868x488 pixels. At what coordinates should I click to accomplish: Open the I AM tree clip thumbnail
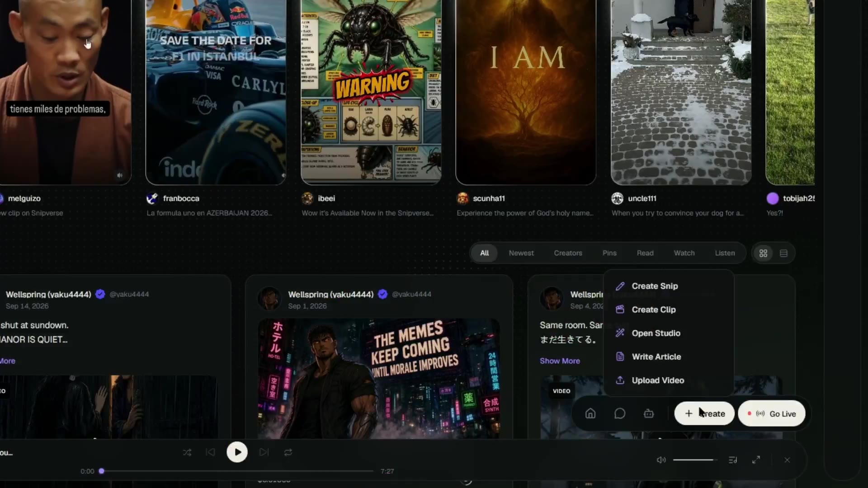point(526,92)
